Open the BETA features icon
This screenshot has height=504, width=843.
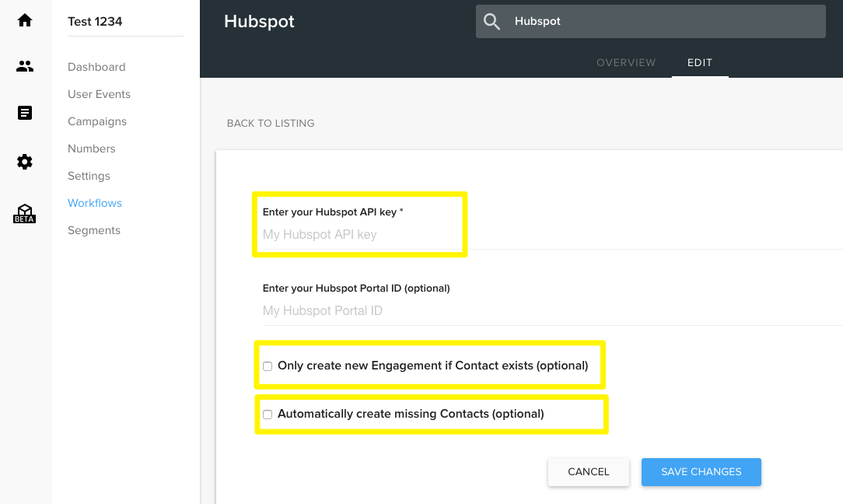tap(24, 214)
